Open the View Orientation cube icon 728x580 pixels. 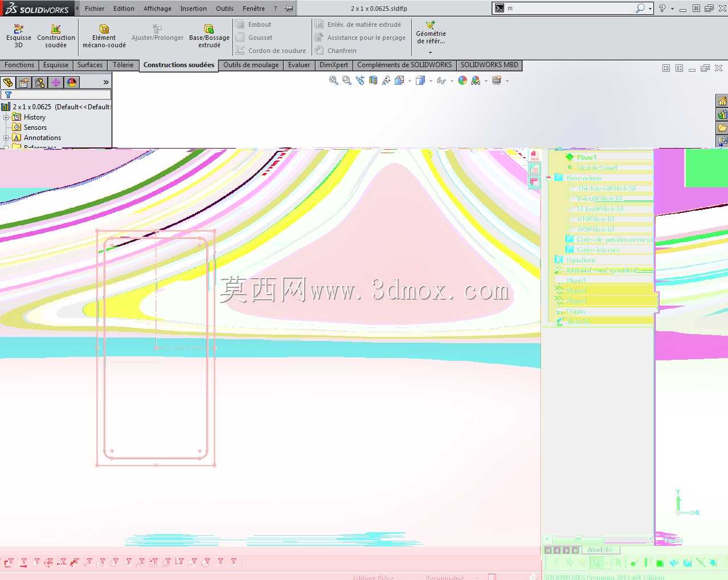399,81
